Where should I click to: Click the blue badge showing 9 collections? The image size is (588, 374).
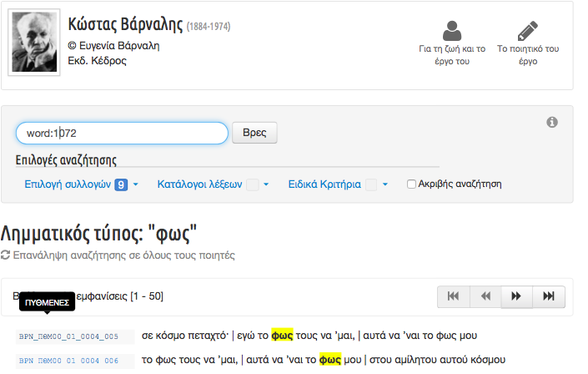121,184
